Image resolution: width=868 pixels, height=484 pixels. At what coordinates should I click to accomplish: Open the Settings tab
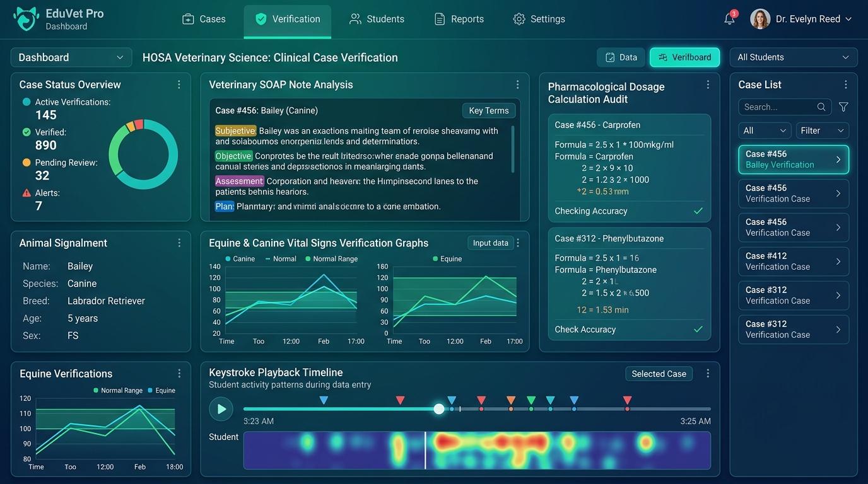click(539, 19)
